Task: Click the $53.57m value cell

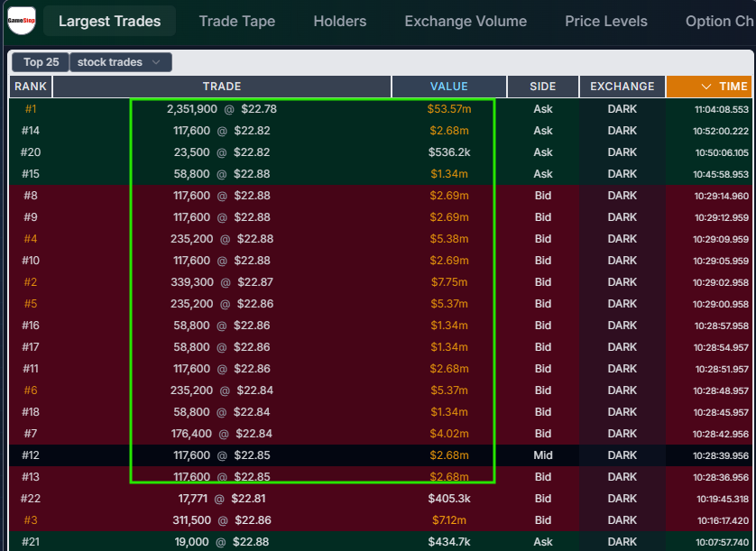Action: [x=449, y=109]
